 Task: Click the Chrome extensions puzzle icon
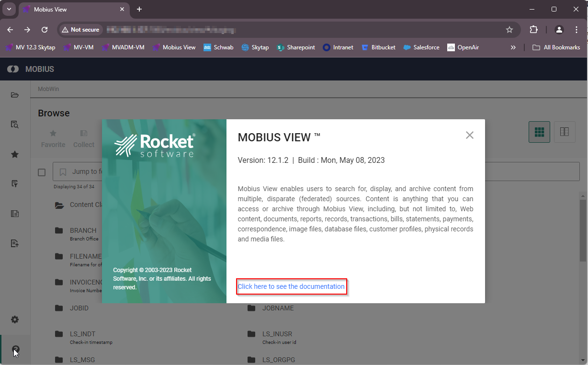tap(533, 30)
